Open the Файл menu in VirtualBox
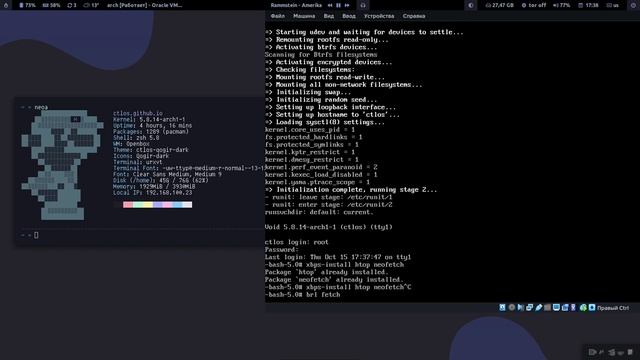This screenshot has height=360, width=640. coord(278,16)
